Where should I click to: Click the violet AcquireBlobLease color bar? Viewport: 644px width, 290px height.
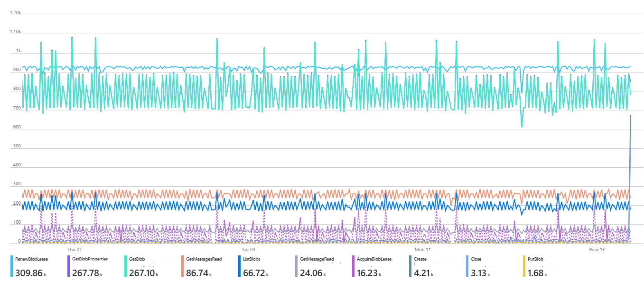coord(353,267)
